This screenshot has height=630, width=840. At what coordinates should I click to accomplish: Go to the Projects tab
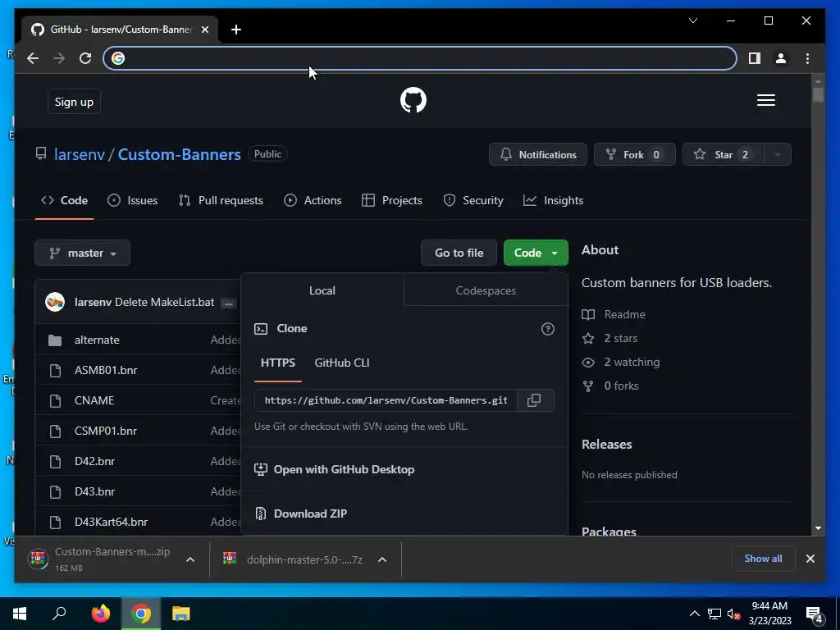click(392, 200)
